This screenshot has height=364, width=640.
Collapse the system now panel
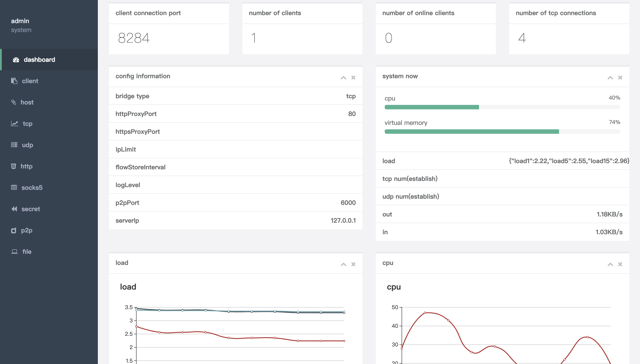click(610, 78)
